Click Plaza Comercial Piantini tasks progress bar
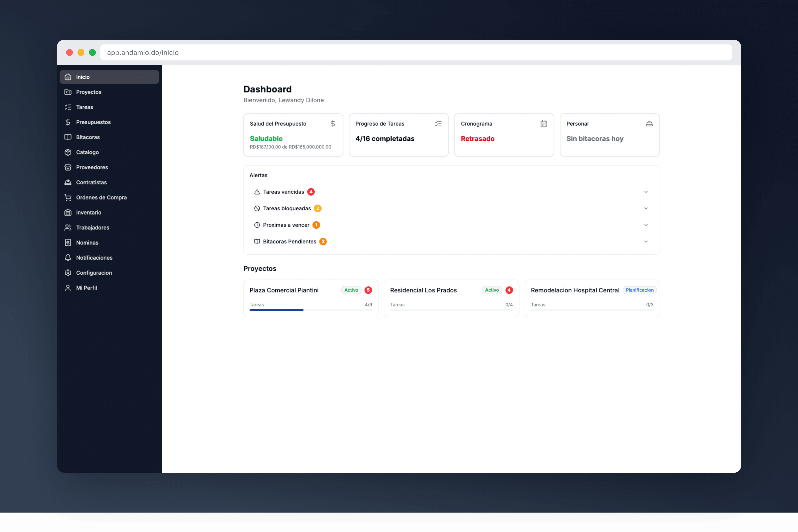Image resolution: width=798 pixels, height=532 pixels. click(311, 310)
